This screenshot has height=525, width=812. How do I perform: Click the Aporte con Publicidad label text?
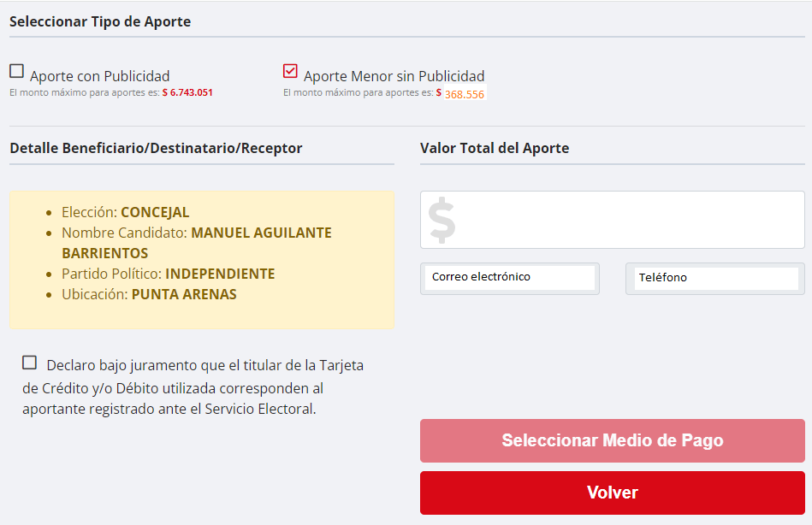[x=99, y=76]
